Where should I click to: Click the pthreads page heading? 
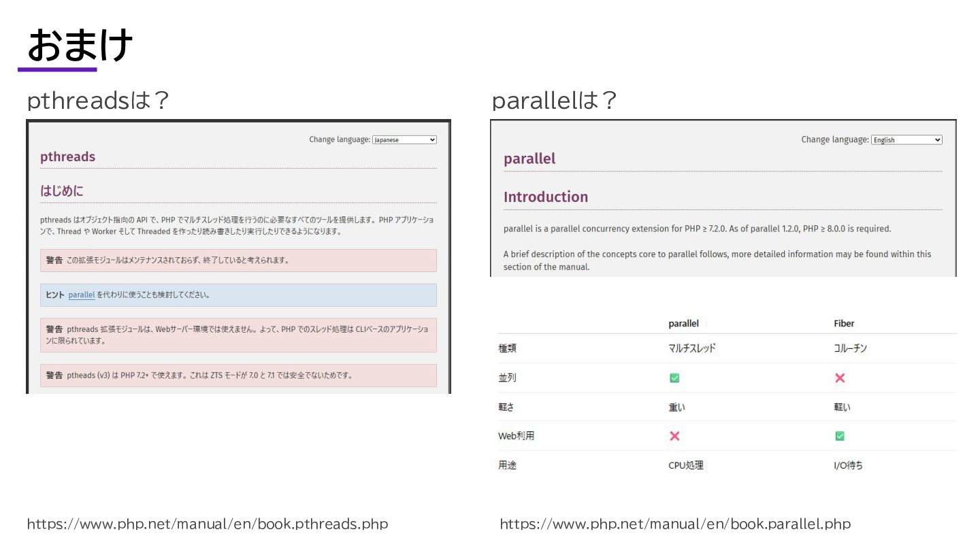click(x=67, y=156)
